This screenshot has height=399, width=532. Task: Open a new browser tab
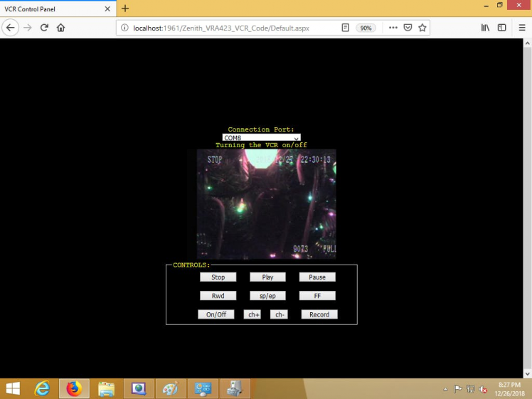[125, 9]
